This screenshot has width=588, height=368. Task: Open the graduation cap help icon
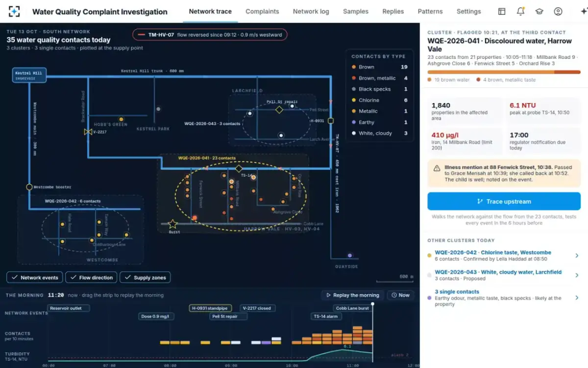(539, 11)
